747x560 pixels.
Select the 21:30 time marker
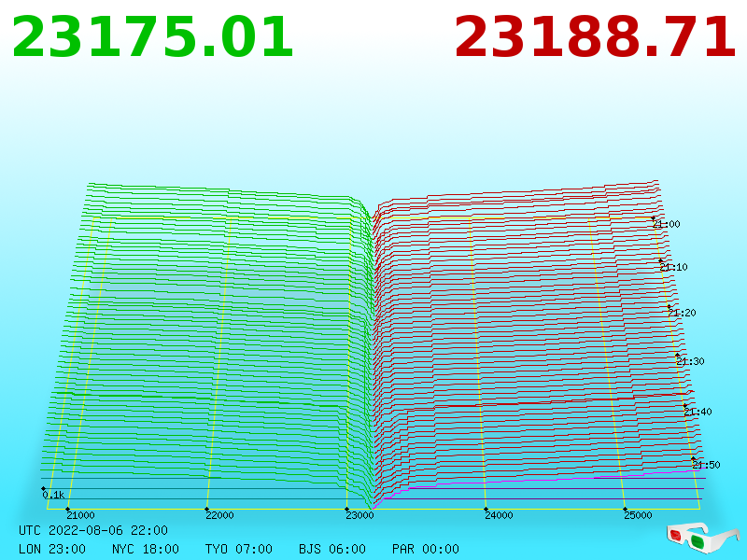point(690,361)
